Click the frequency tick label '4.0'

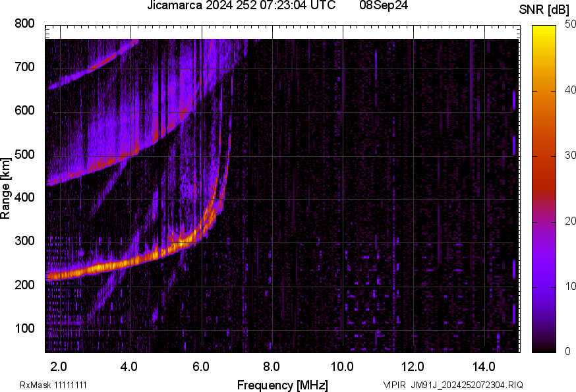(x=129, y=367)
